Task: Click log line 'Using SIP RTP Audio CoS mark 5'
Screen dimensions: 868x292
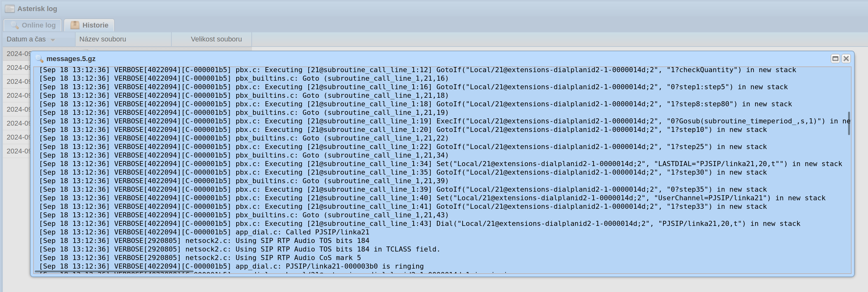Action: pyautogui.click(x=200, y=258)
